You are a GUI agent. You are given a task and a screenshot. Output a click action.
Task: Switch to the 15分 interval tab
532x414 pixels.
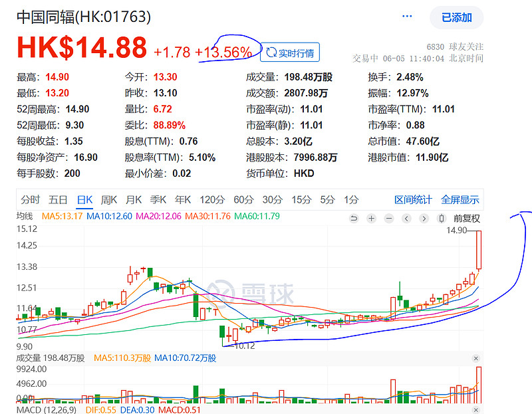point(301,200)
